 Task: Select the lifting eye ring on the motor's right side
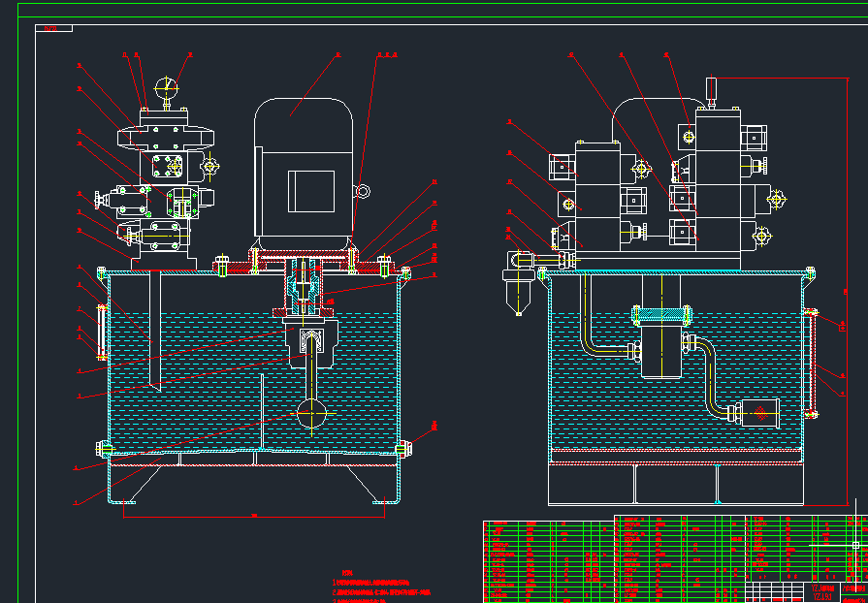pos(363,191)
